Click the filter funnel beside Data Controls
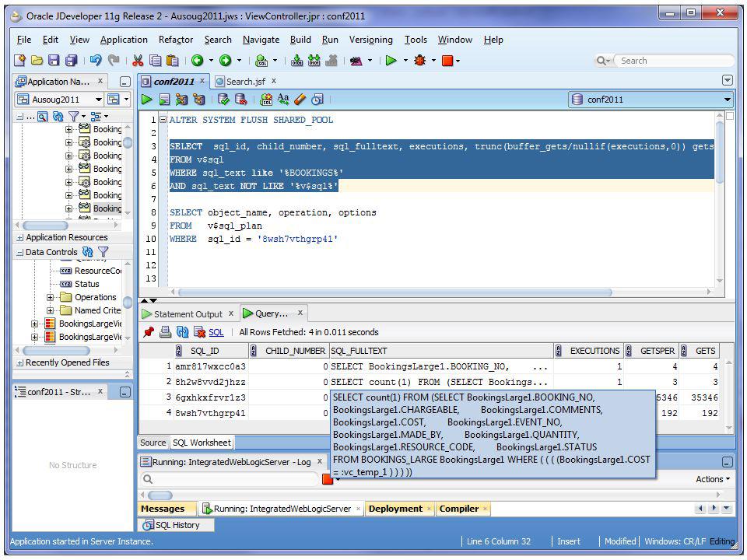This screenshot has width=747, height=560. pos(103,252)
